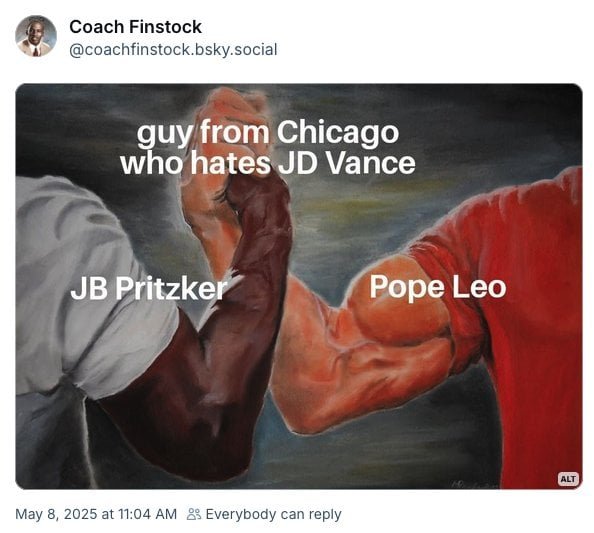
Task: Click the Everybody can reply label
Action: [274, 514]
